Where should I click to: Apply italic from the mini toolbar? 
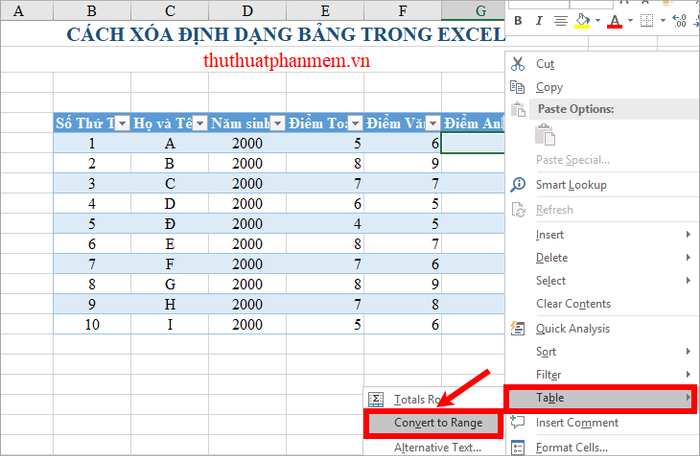(540, 21)
